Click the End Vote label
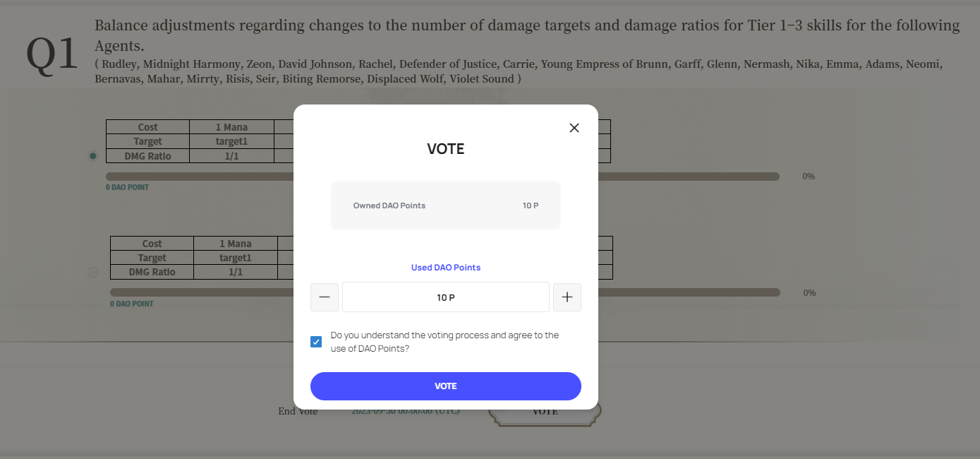 point(298,411)
